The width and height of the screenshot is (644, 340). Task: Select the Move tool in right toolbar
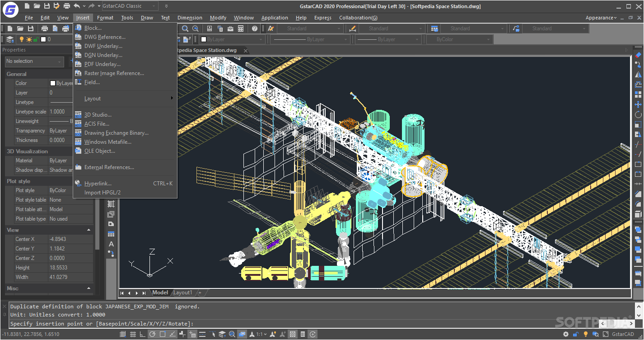(638, 104)
